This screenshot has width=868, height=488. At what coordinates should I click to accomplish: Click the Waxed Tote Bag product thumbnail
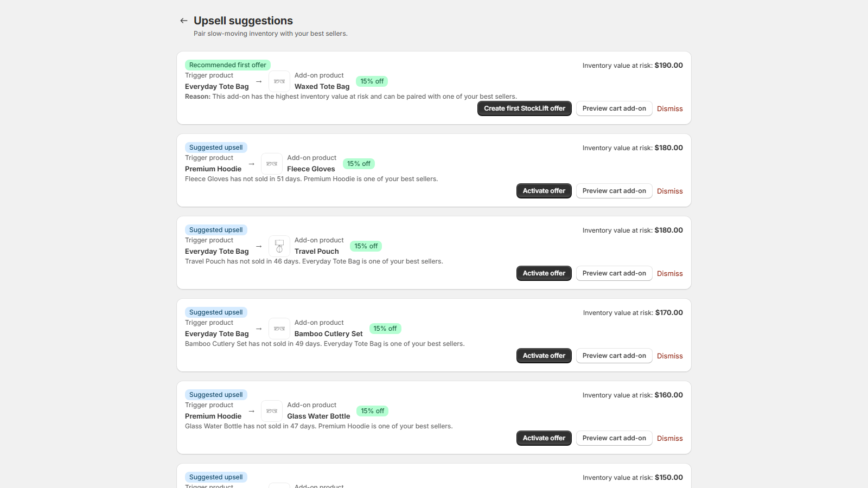click(279, 81)
